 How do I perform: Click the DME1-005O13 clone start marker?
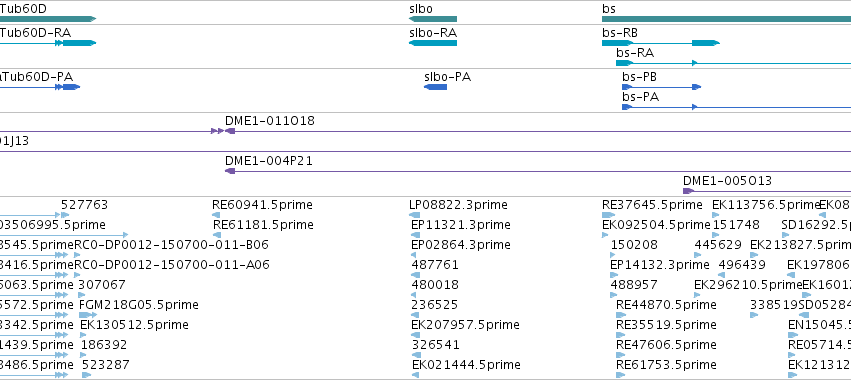point(688,191)
